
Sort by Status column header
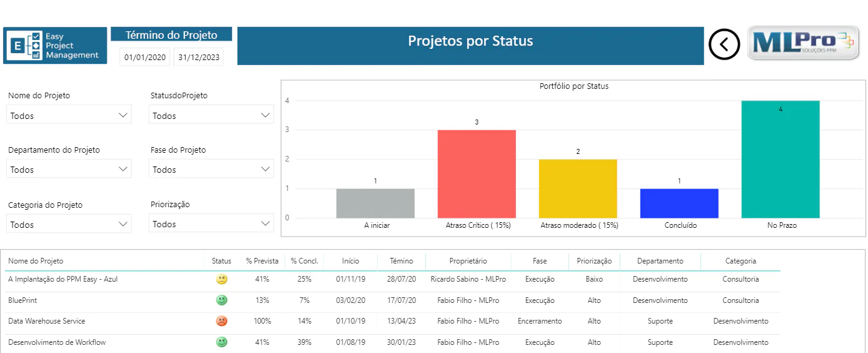(221, 261)
